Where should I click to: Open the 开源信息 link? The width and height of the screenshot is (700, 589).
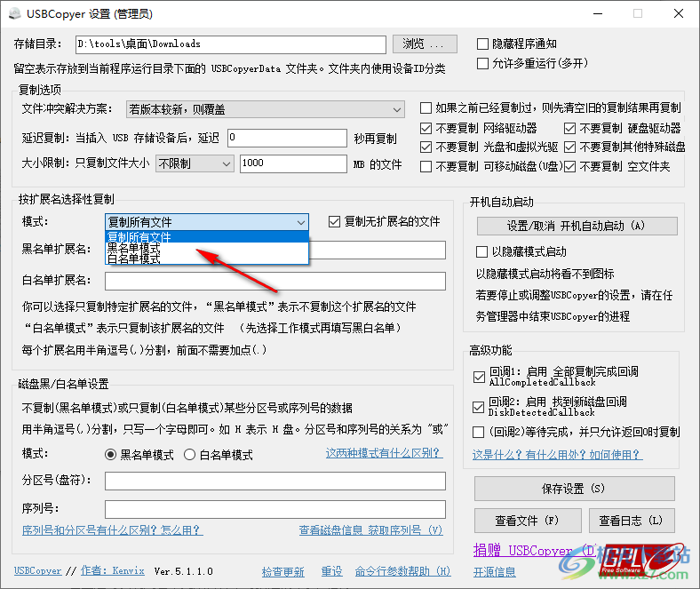coord(495,572)
